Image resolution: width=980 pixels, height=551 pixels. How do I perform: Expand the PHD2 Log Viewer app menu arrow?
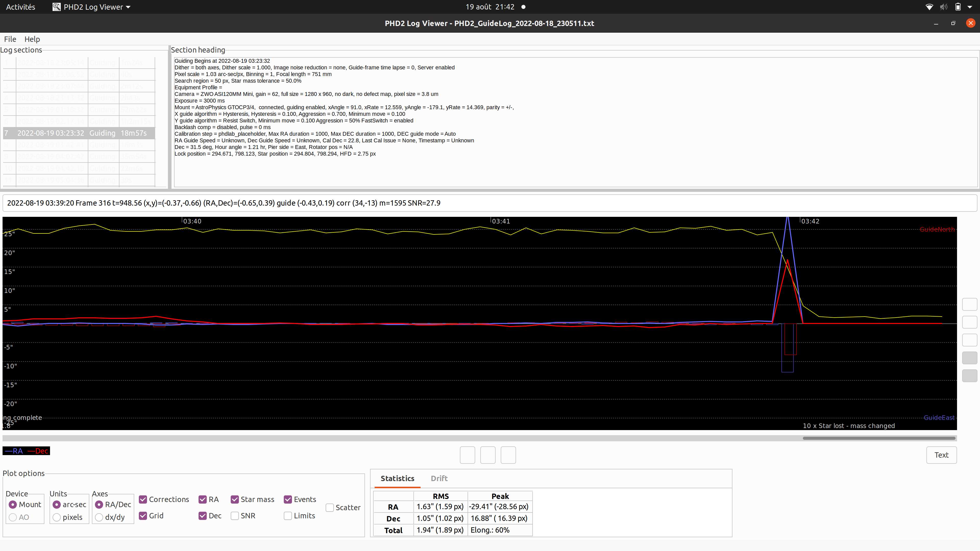(128, 7)
